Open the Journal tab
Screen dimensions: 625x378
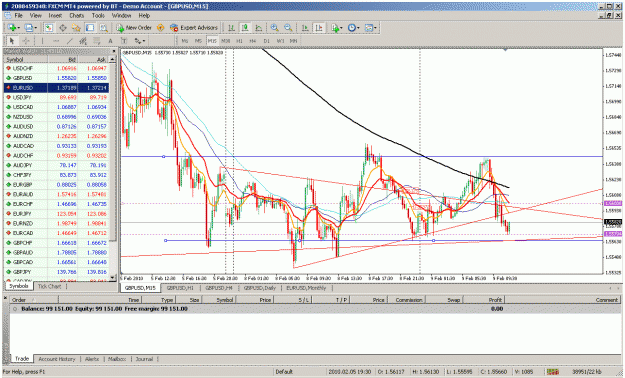pos(144,359)
